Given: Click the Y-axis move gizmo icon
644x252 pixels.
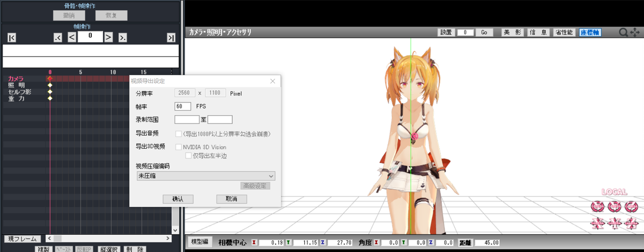Looking at the screenshot, I should (x=614, y=223).
